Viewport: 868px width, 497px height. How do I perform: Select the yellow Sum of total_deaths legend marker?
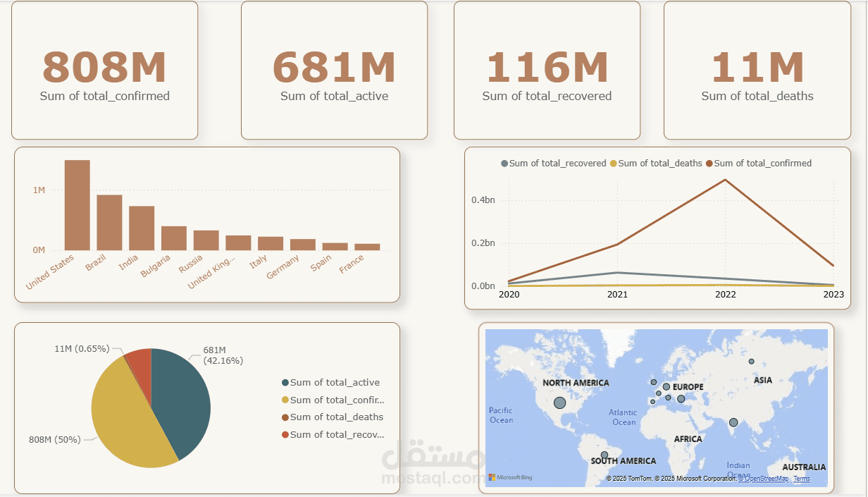click(613, 163)
